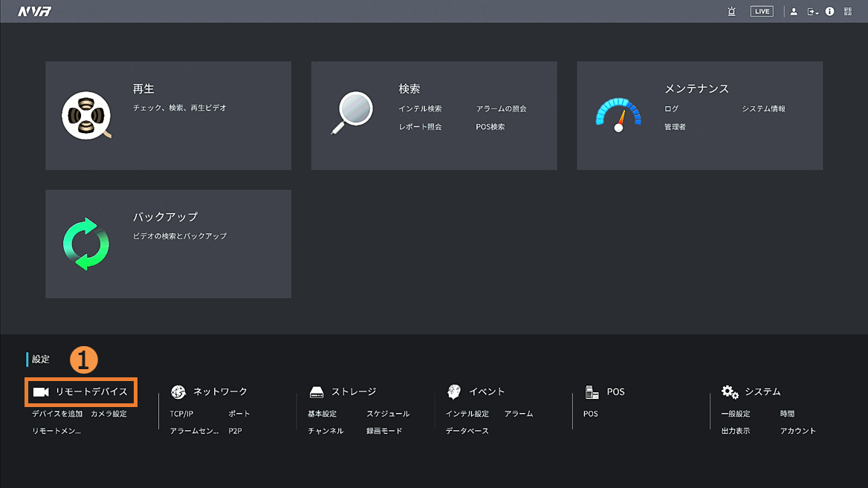Viewport: 868px width, 488px height.
Task: Click the QR code icon
Action: 848,11
